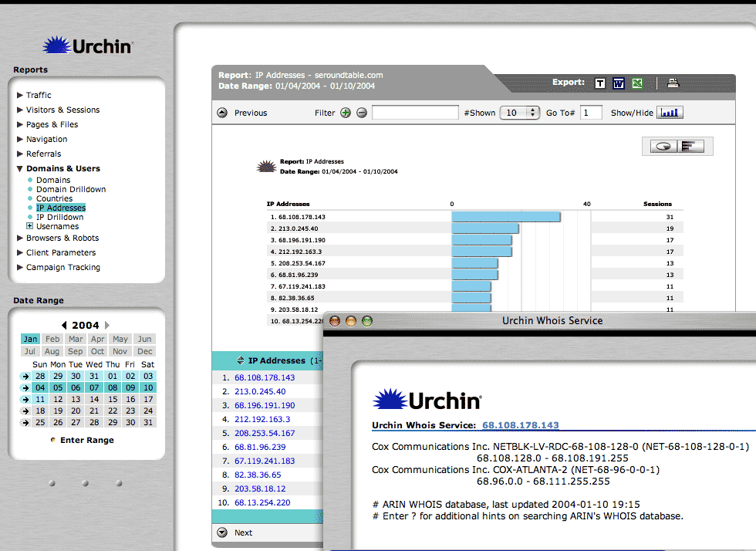
Task: Click Previous page text link
Action: pyautogui.click(x=251, y=113)
